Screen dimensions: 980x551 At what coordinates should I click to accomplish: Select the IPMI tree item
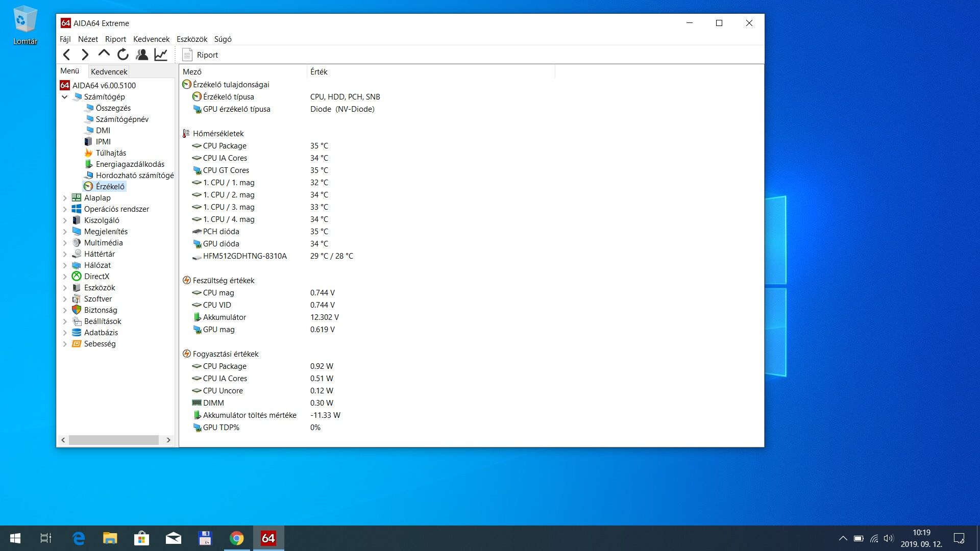pos(103,142)
